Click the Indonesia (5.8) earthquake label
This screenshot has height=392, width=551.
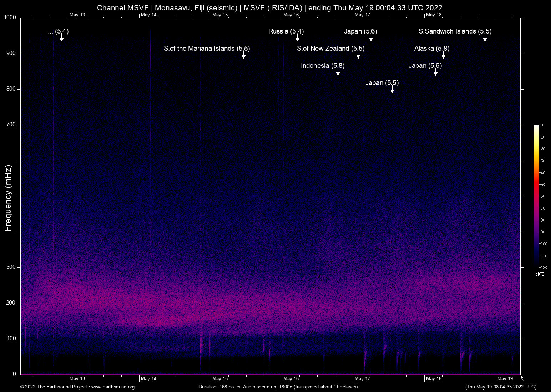click(322, 66)
